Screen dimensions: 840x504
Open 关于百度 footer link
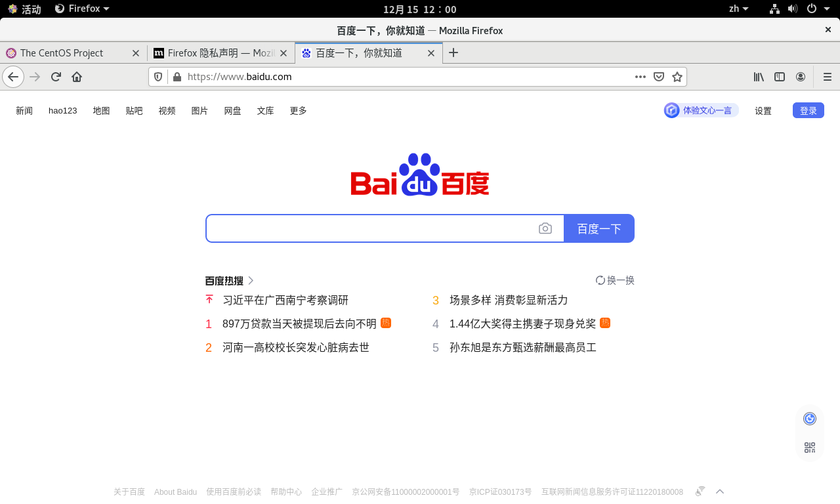click(129, 492)
